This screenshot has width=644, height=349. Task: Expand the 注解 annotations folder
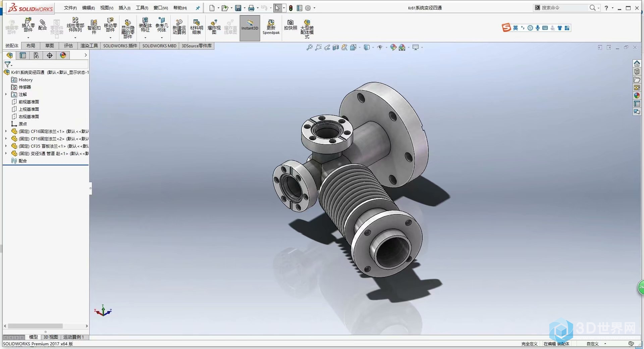6,94
